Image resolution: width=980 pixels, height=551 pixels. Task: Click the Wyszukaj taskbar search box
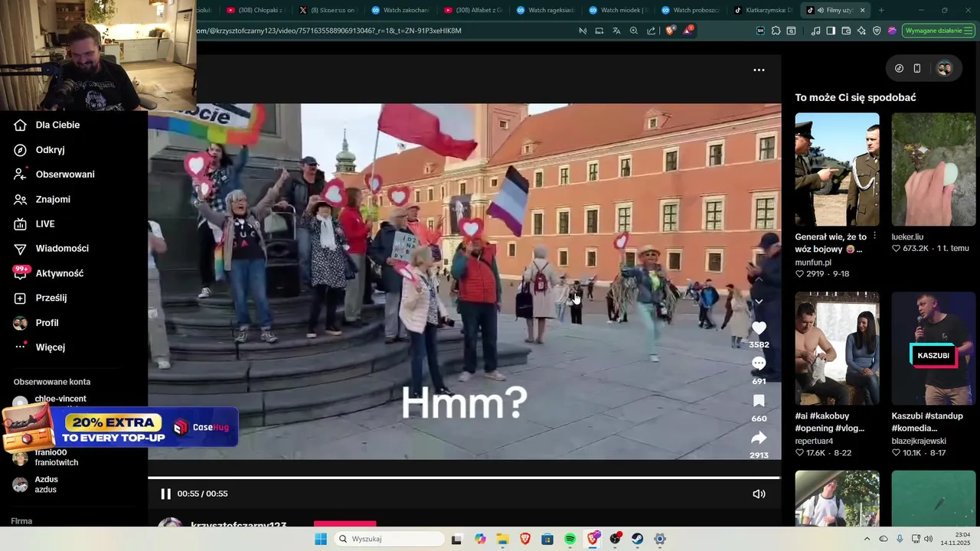pos(388,539)
